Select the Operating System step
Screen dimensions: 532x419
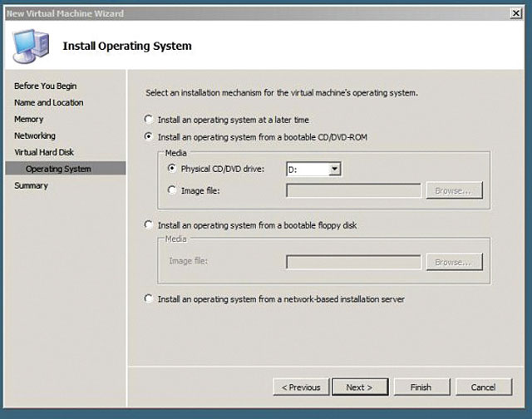[x=66, y=169]
